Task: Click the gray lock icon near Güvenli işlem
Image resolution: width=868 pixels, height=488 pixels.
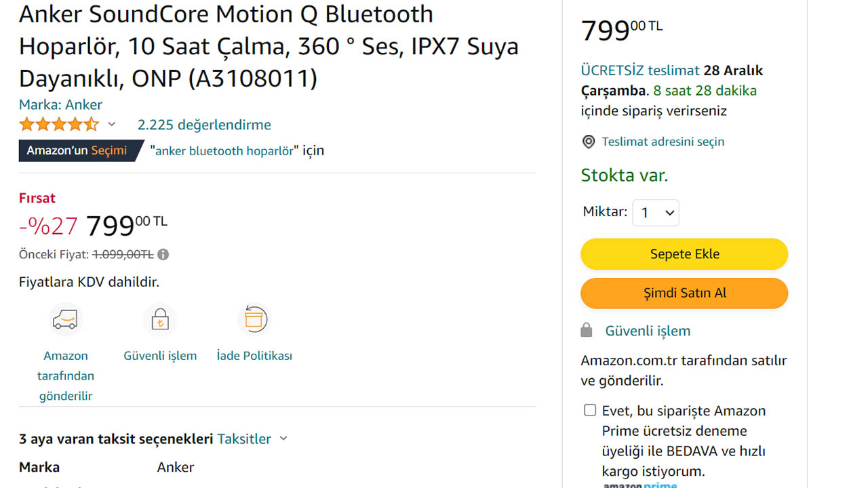Action: point(587,331)
